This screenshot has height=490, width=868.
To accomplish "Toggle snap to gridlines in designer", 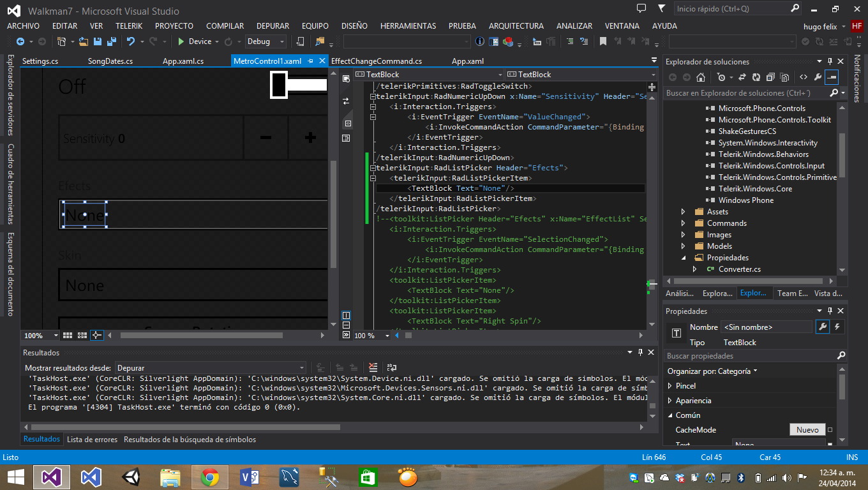I will point(82,335).
